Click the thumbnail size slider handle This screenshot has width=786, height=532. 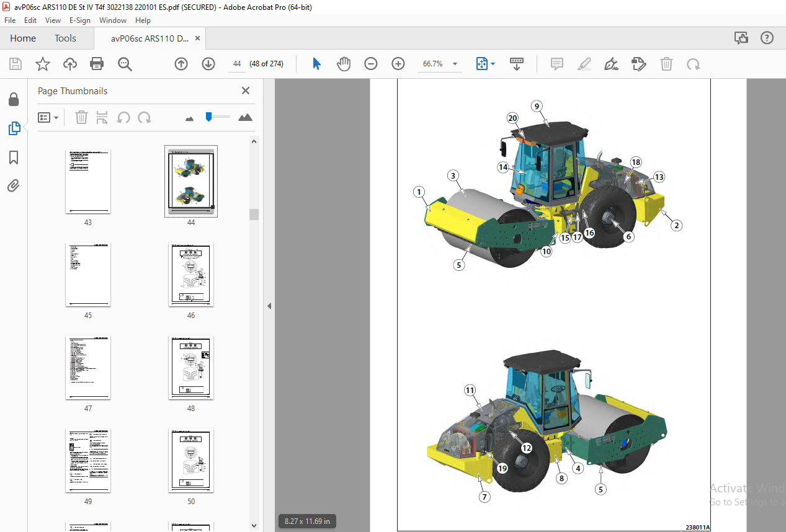[x=209, y=116]
